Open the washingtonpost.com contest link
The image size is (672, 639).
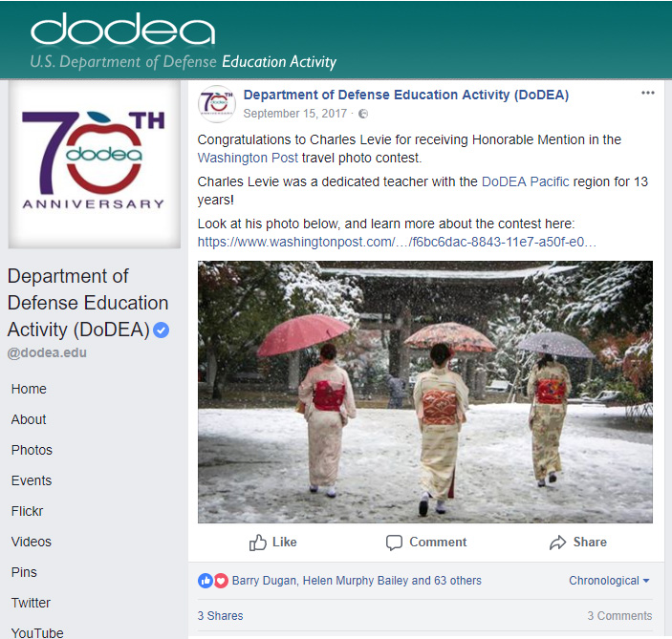coord(397,243)
